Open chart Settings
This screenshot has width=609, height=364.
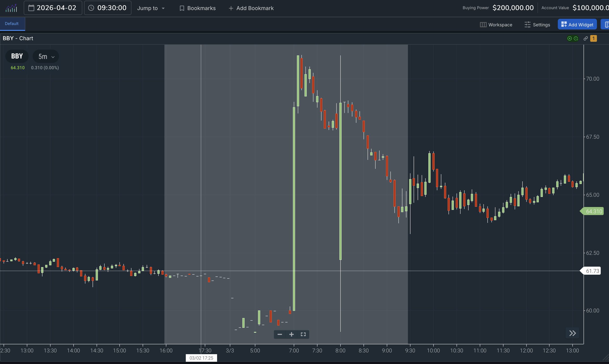point(537,25)
